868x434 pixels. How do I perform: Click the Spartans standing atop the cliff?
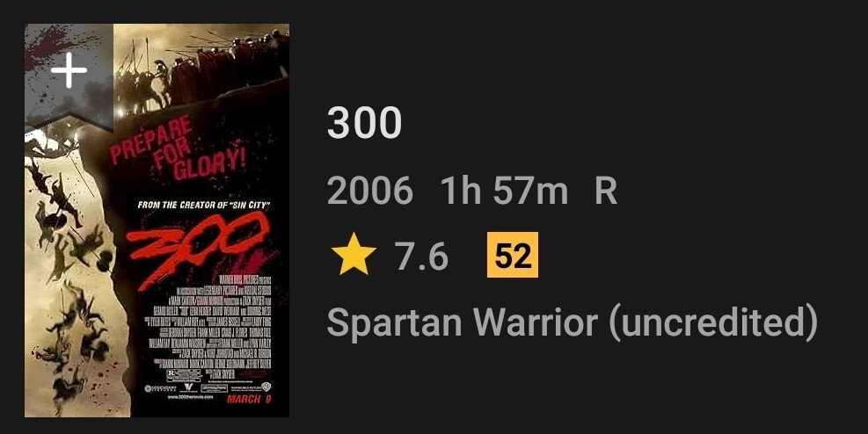(202, 69)
